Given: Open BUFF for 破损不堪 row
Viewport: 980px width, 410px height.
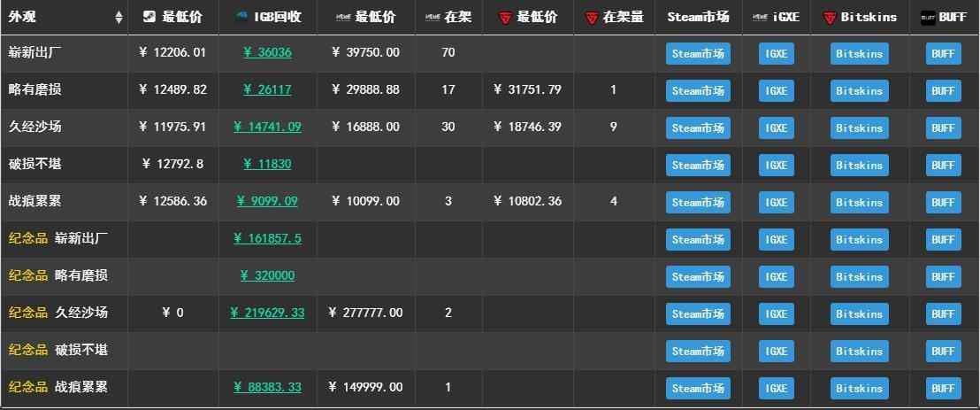Looking at the screenshot, I should pyautogui.click(x=943, y=166).
